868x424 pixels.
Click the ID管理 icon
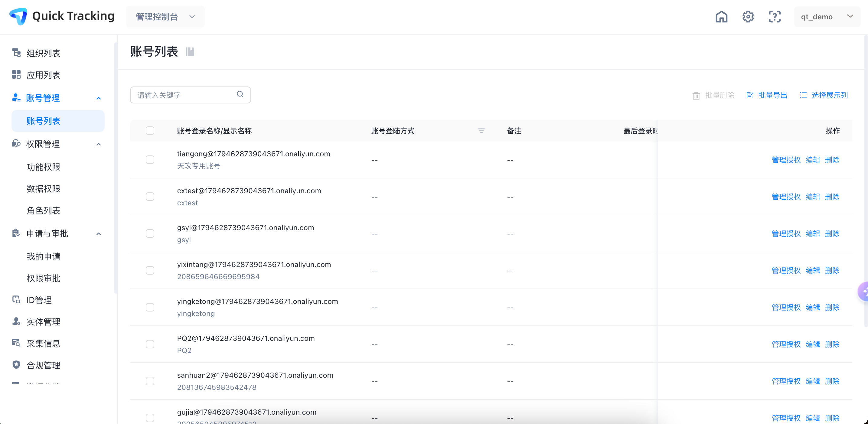point(16,300)
